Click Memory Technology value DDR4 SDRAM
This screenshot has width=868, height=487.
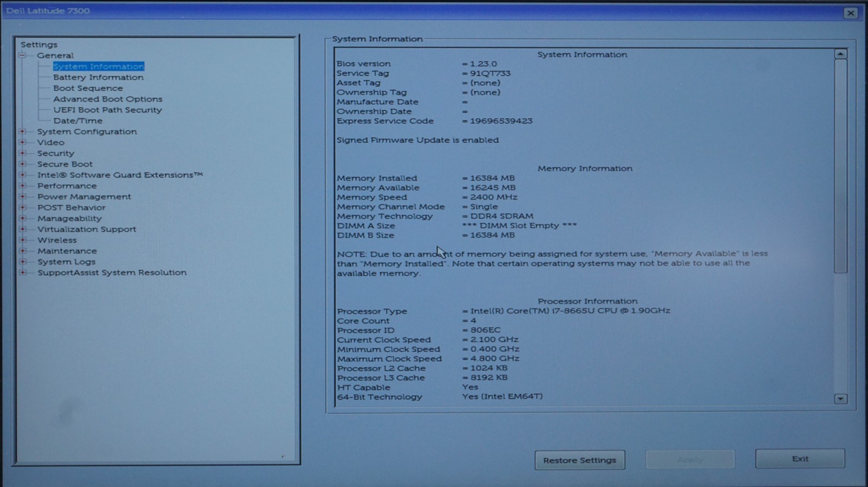pos(501,216)
